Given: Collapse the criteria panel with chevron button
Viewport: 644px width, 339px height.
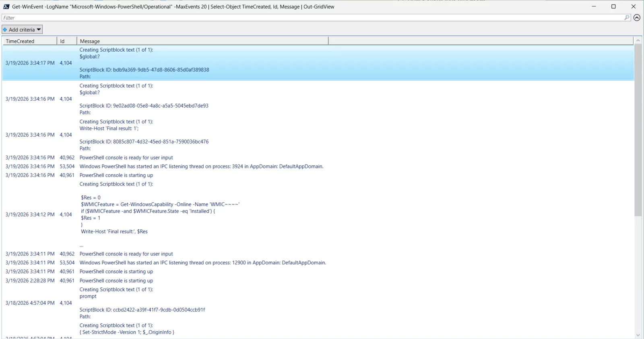Looking at the screenshot, I should (637, 18).
